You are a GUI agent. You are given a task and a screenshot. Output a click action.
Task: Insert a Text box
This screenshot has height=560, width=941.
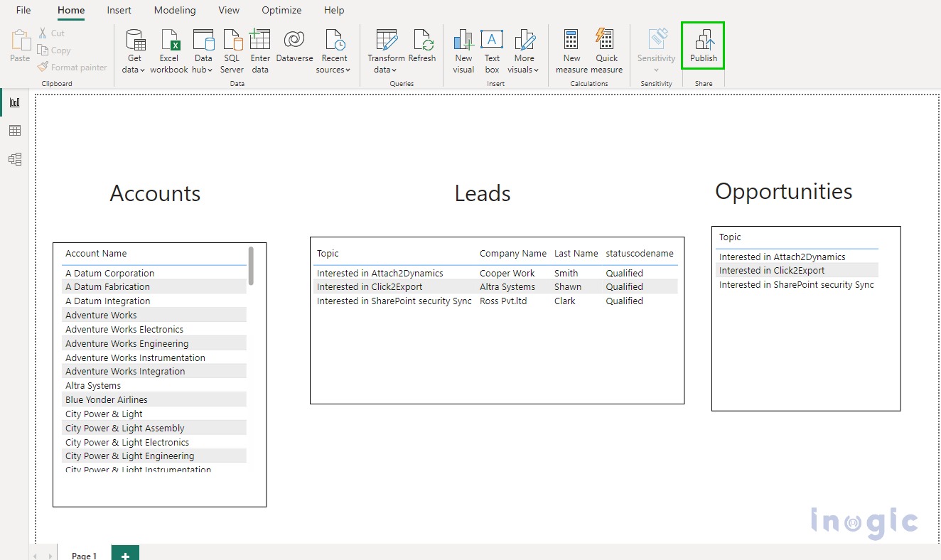coord(492,51)
